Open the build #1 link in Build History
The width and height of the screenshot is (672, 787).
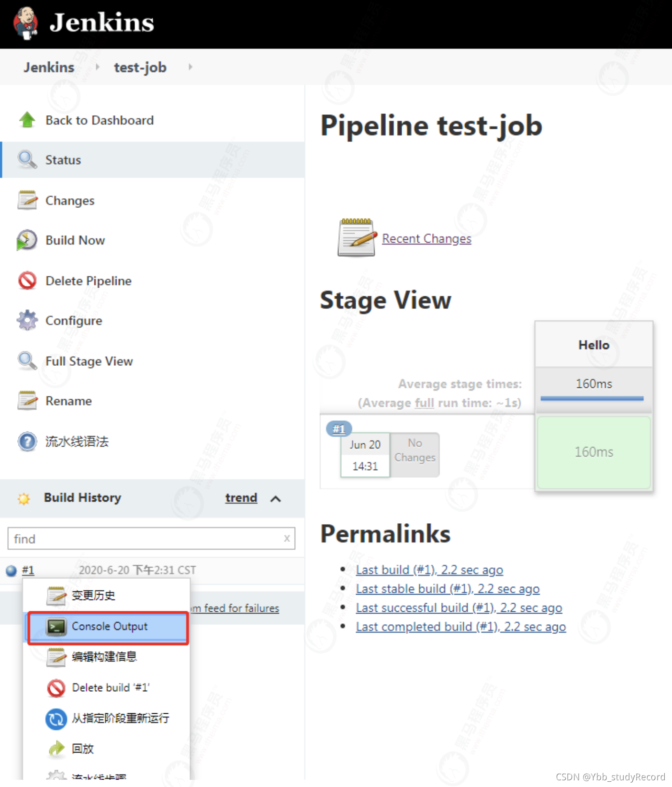coord(28,570)
